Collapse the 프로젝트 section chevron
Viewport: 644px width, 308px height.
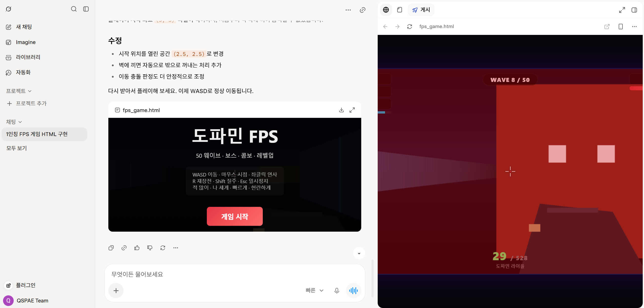(x=30, y=91)
